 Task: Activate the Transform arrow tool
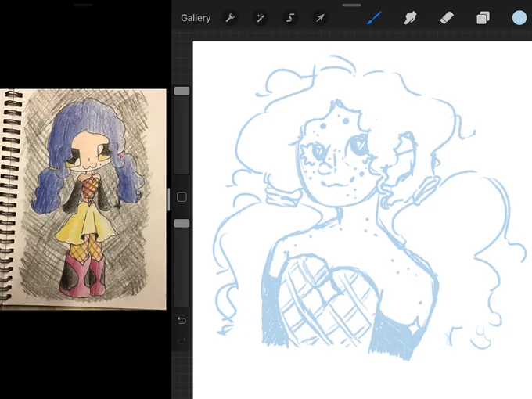coord(320,18)
